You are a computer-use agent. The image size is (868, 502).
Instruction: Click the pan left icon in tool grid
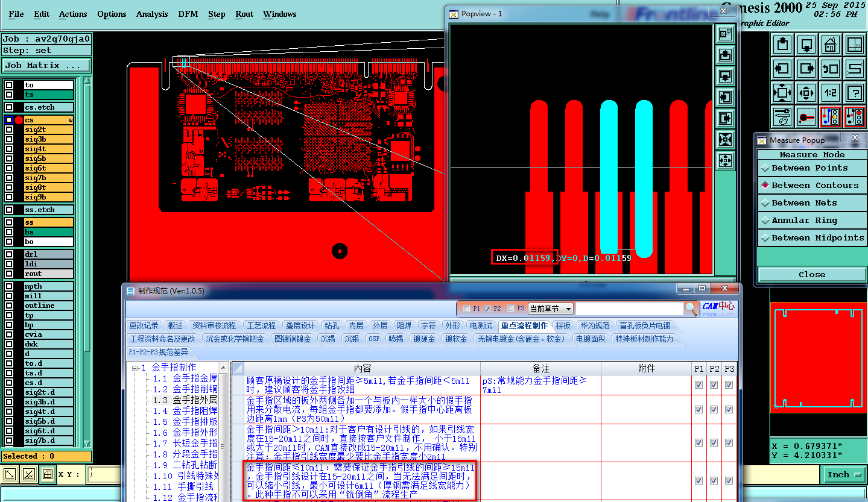(782, 69)
